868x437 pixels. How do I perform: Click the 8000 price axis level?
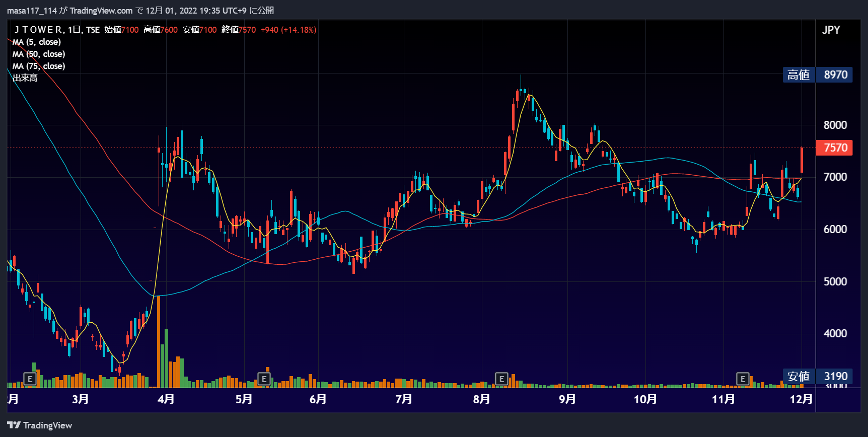835,125
